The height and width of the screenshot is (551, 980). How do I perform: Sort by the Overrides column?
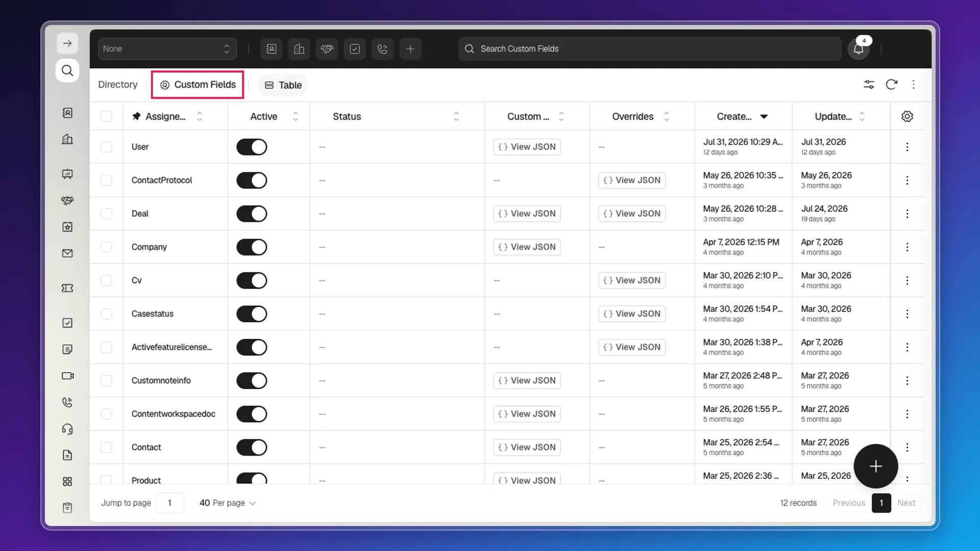pyautogui.click(x=666, y=116)
